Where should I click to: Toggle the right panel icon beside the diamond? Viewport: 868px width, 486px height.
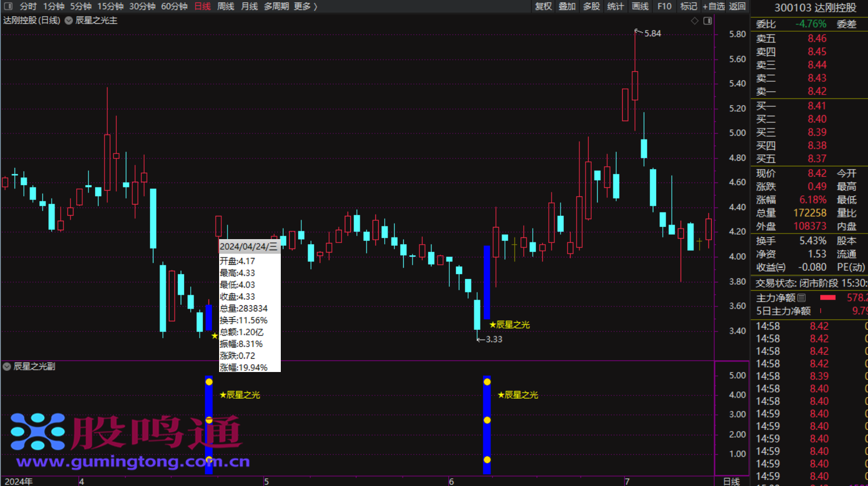click(707, 21)
